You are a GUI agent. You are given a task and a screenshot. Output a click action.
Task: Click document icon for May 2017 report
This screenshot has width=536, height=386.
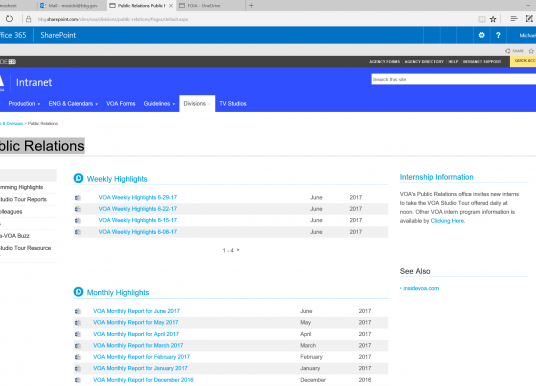pos(78,322)
